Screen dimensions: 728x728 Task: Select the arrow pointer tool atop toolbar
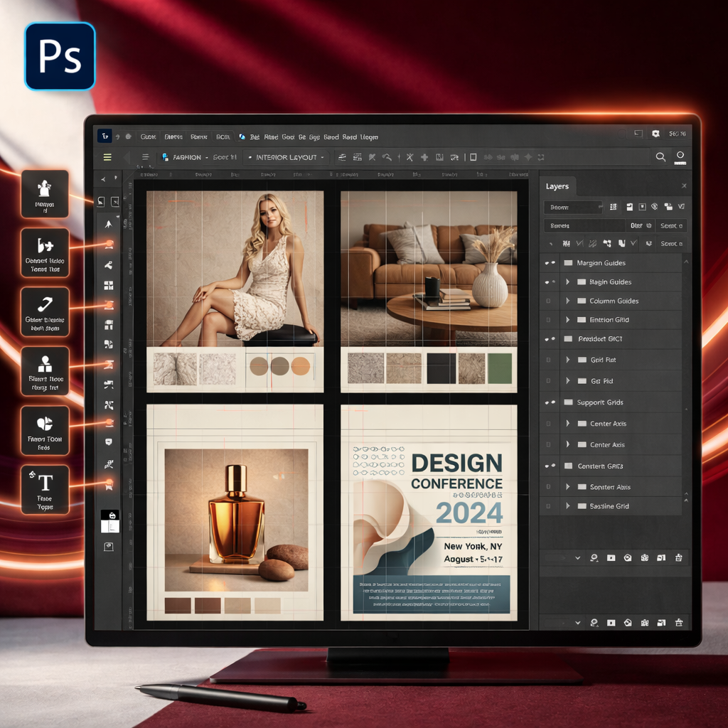109,224
